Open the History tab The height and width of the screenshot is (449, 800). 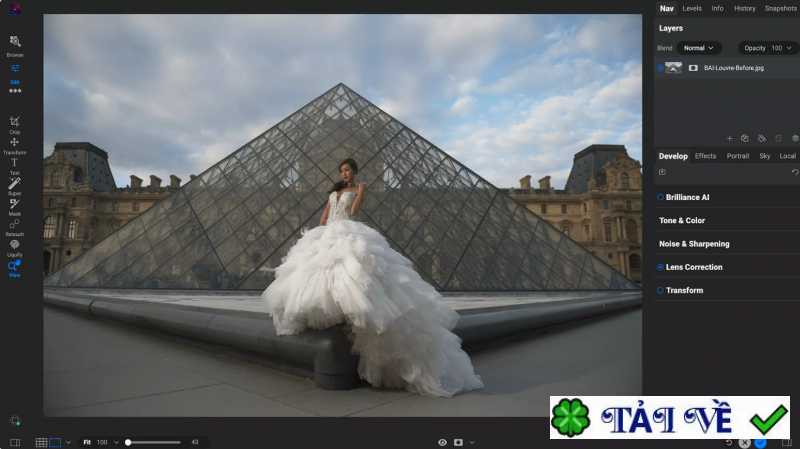(x=745, y=9)
